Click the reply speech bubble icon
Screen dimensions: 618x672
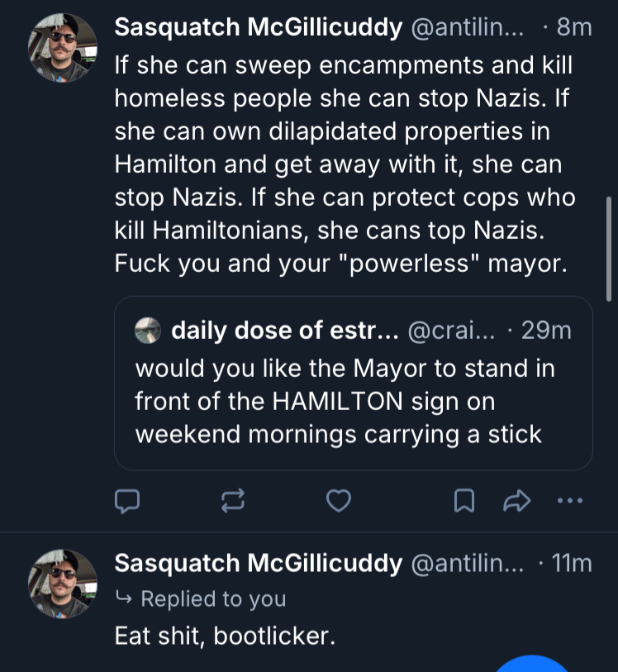[127, 500]
